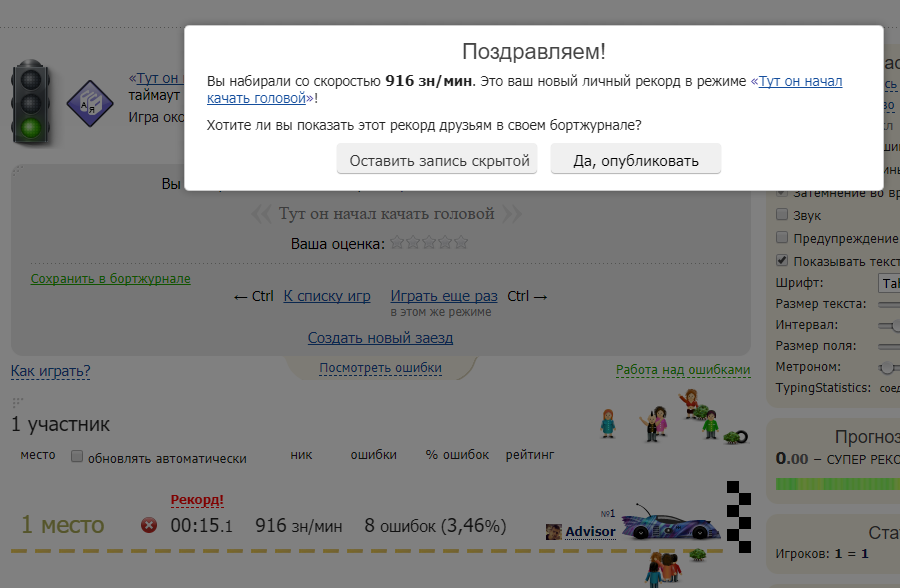Enable the "Звук" checkbox

coord(782,215)
